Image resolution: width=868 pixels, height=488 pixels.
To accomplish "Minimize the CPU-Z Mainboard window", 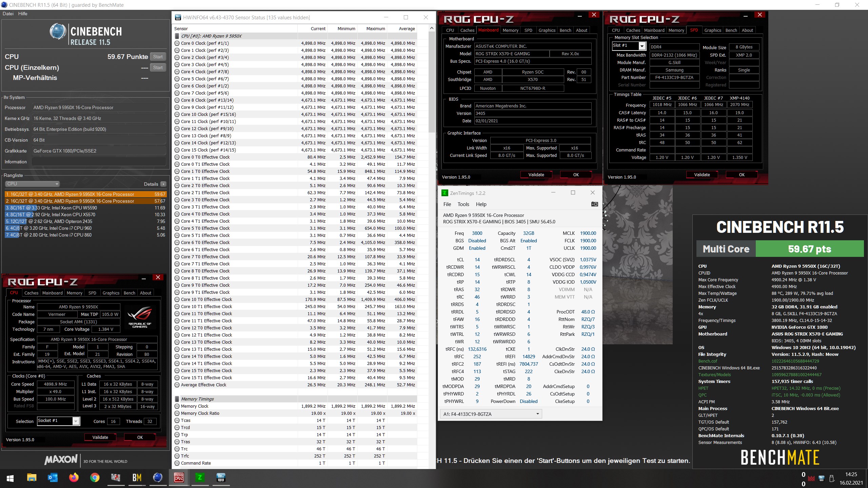I will click(x=580, y=16).
